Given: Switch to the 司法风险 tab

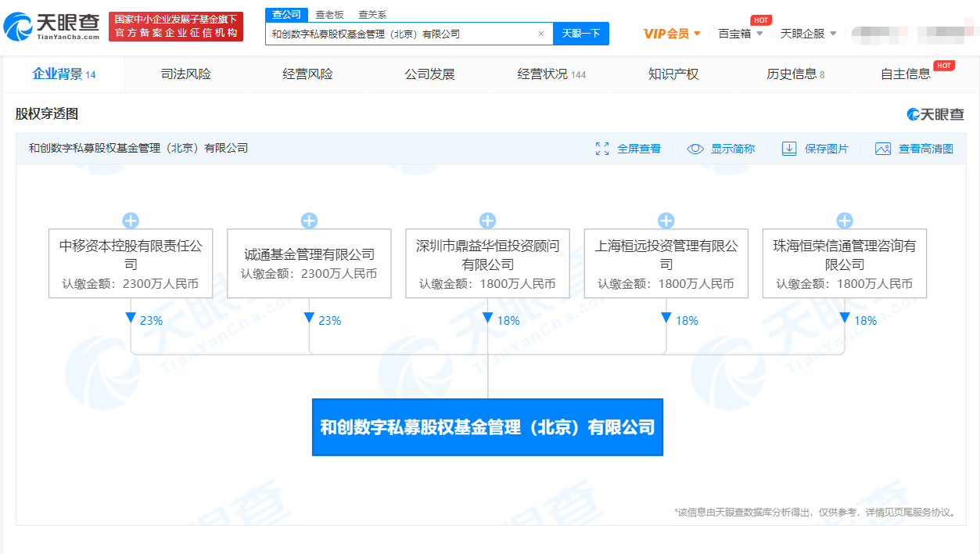Looking at the screenshot, I should pyautogui.click(x=185, y=74).
